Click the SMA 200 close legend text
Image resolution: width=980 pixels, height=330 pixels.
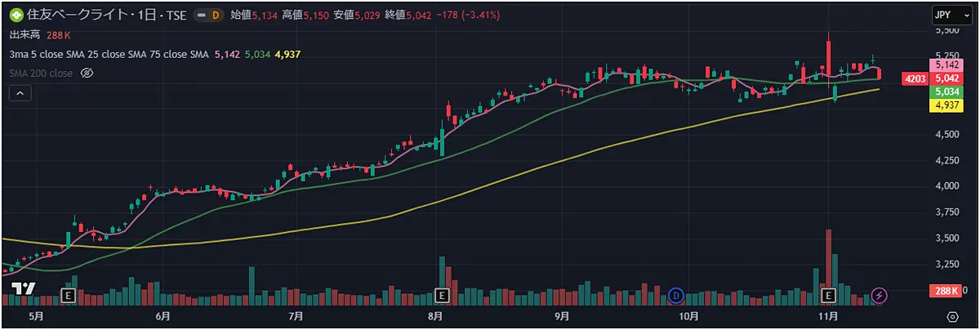41,74
